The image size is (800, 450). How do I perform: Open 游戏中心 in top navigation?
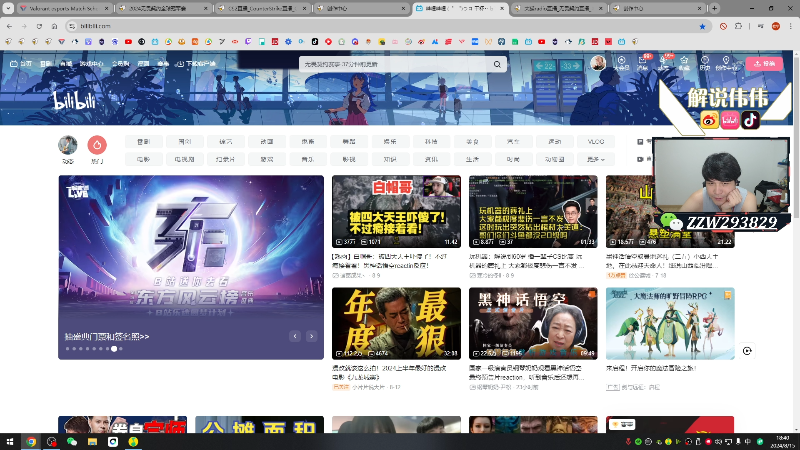click(x=91, y=64)
